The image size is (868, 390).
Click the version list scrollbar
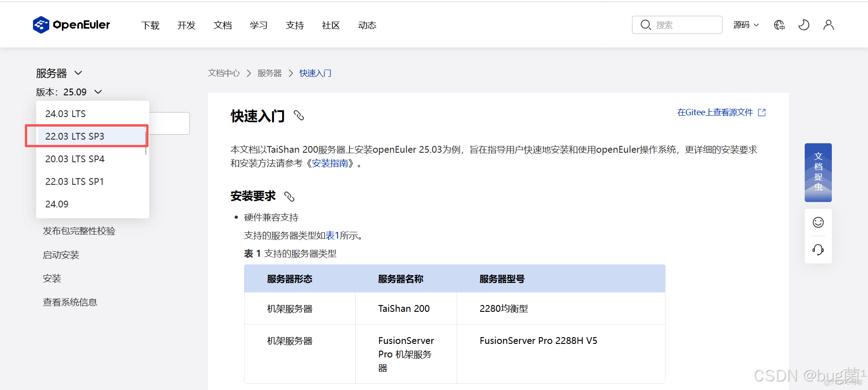coord(146,142)
